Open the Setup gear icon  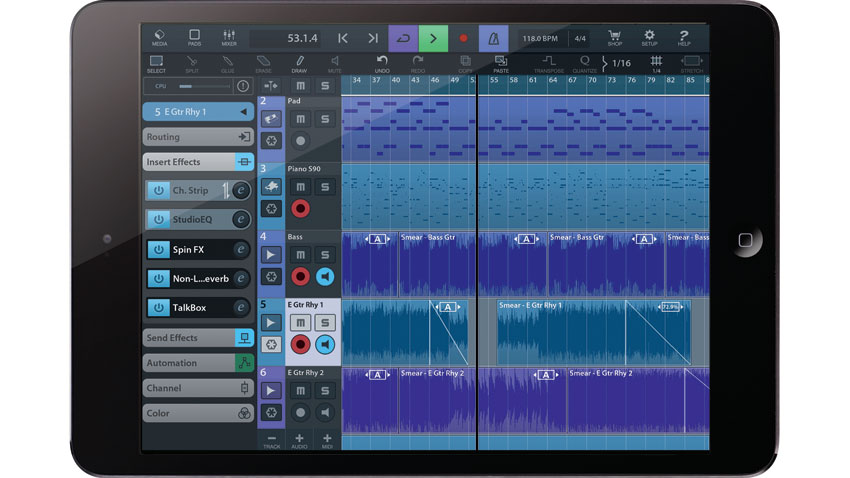click(649, 38)
